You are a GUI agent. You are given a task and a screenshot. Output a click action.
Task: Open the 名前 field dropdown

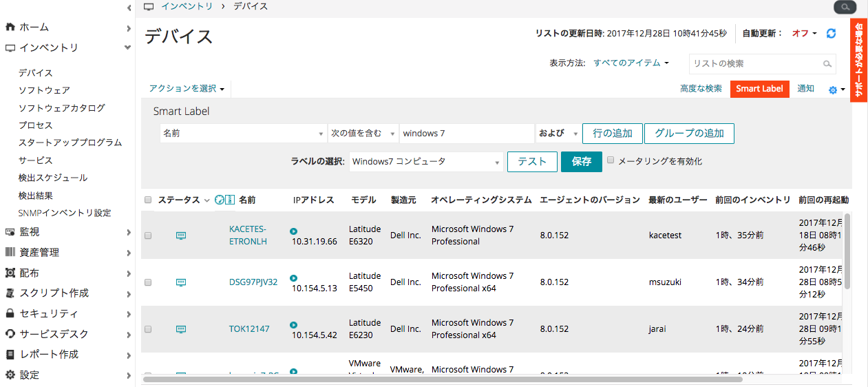click(x=243, y=134)
